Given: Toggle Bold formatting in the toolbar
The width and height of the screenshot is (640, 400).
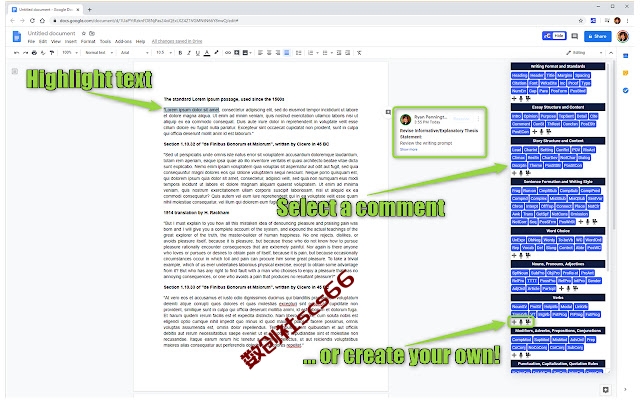Looking at the screenshot, I should [180, 53].
